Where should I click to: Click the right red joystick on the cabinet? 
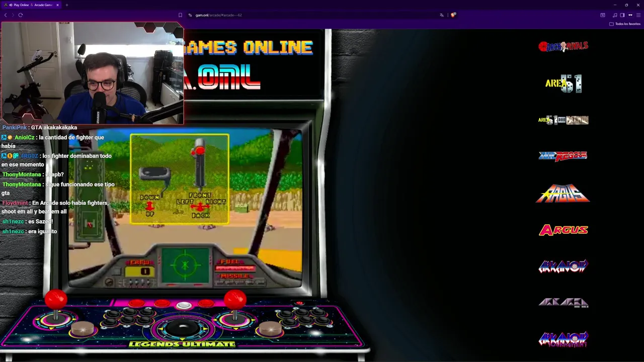pyautogui.click(x=234, y=301)
